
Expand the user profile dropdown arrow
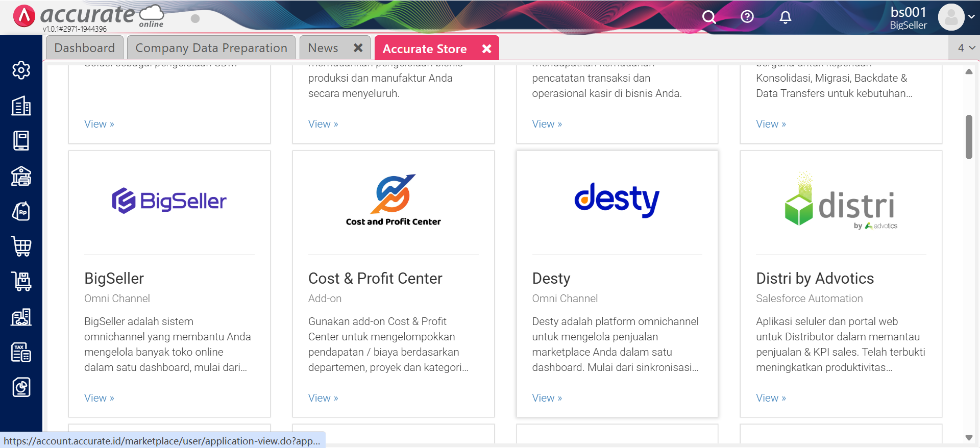point(971,17)
